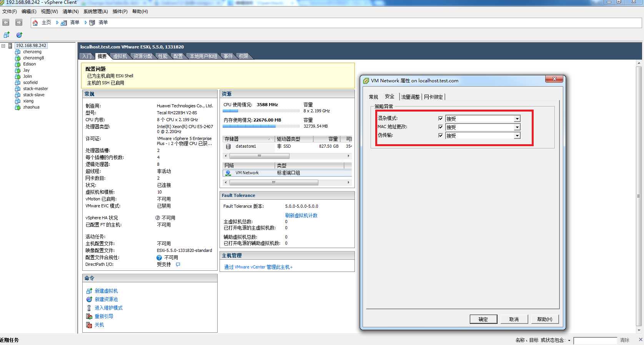644x345 pixels.
Task: Go forward with the navigation arrow
Action: (18, 22)
